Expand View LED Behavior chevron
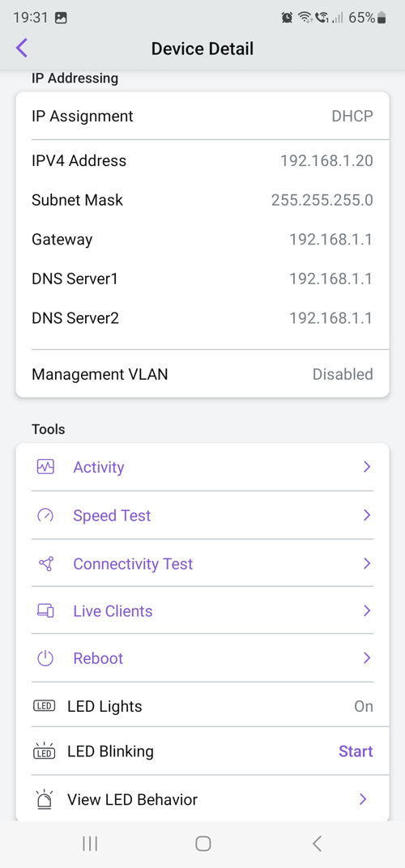This screenshot has height=868, width=405. coord(363,799)
